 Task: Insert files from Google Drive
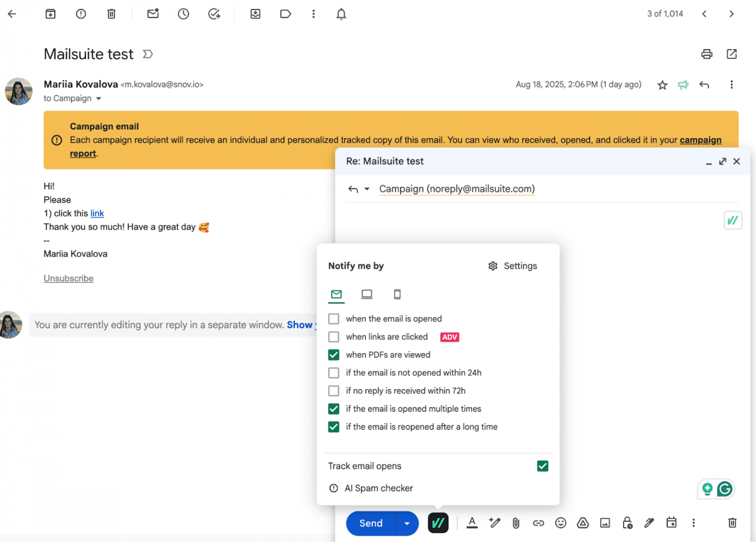[583, 523]
